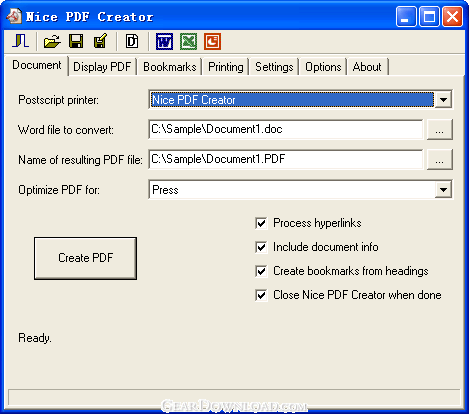
Task: Click the Create PDF button
Action: point(85,258)
